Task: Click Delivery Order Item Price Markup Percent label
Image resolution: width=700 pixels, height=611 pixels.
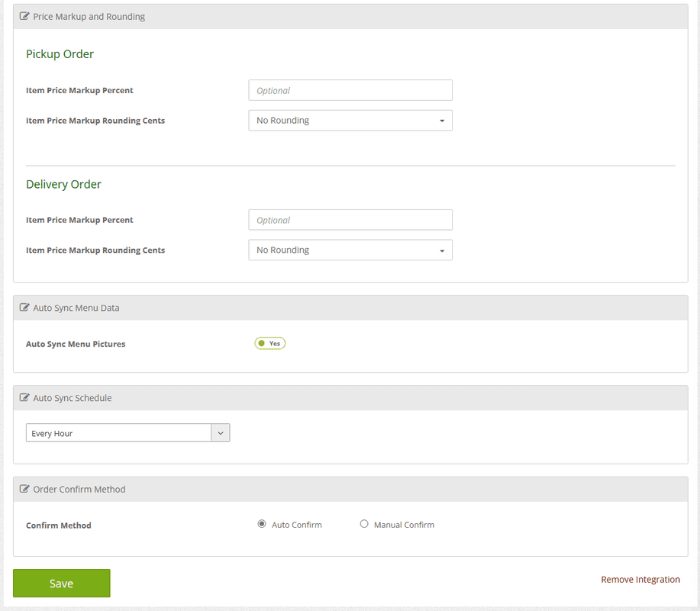Action: [x=79, y=220]
